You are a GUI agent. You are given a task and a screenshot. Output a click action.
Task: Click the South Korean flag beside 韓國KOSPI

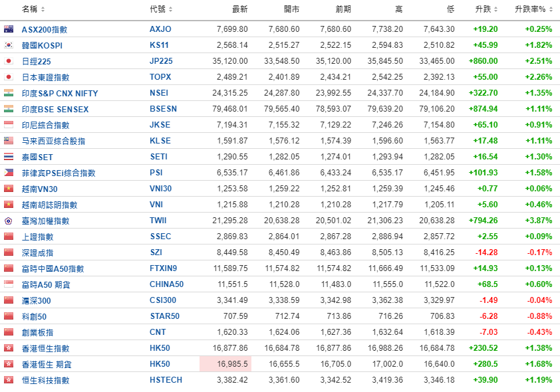(x=9, y=45)
